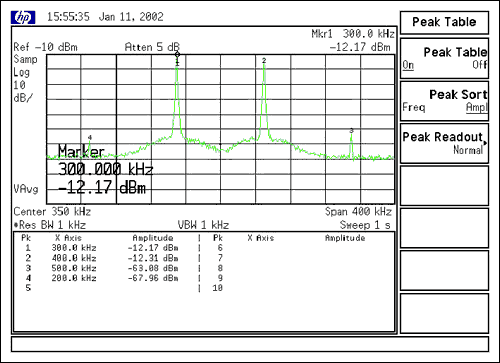This screenshot has height=363, width=500.
Task: Click the HP logo icon
Action: [23, 18]
